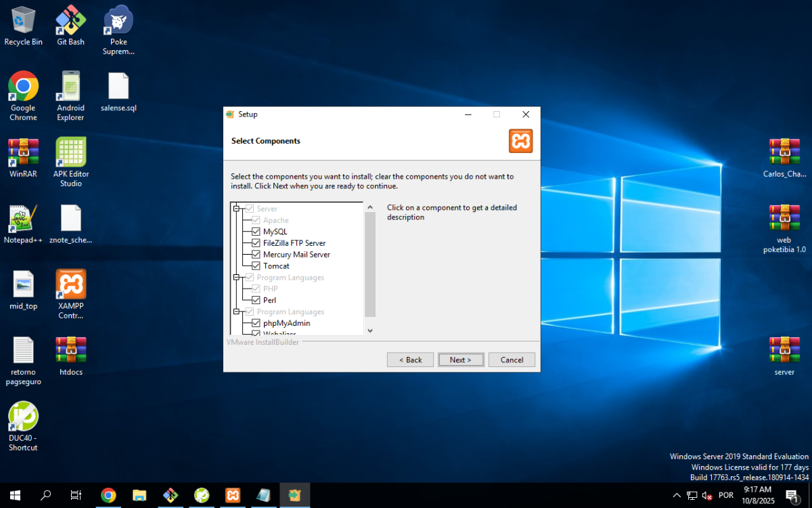Open the htdocs archive on the desktop

pyautogui.click(x=70, y=351)
